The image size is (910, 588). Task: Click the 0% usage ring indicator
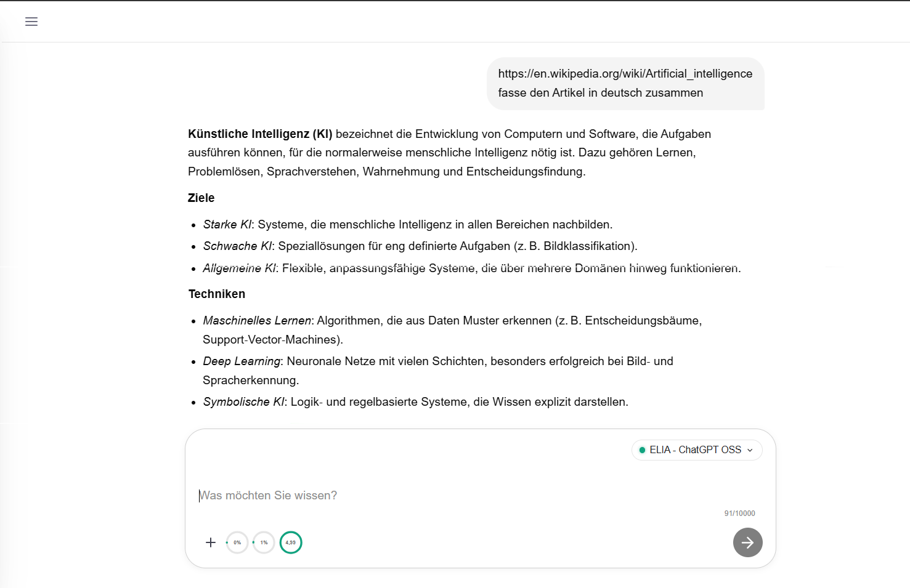pos(237,542)
